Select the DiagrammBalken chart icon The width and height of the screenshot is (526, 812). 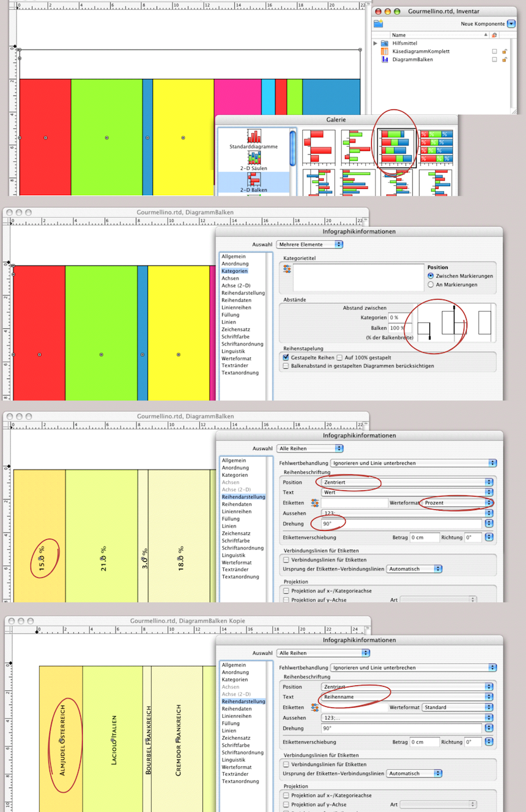[385, 59]
